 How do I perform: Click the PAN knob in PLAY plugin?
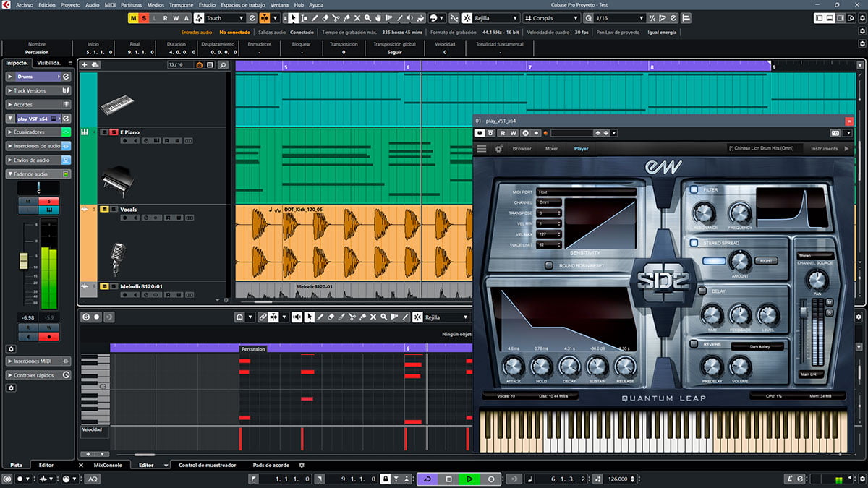click(x=817, y=279)
